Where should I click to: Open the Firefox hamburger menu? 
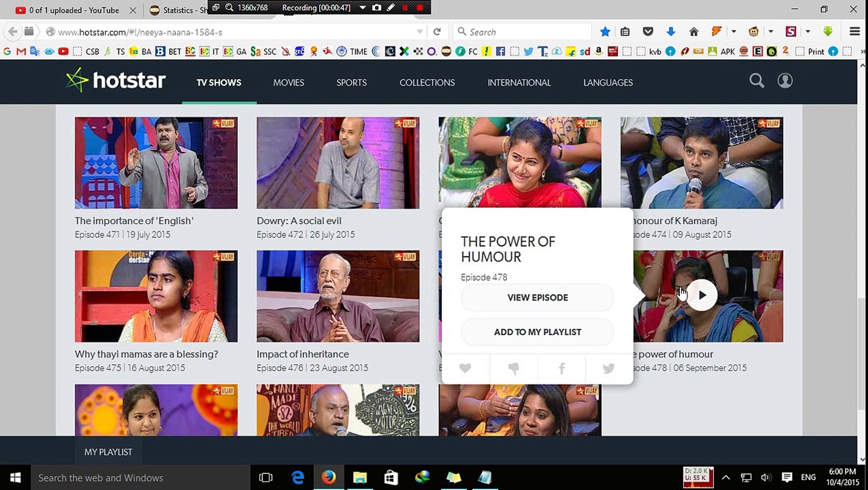(x=854, y=31)
